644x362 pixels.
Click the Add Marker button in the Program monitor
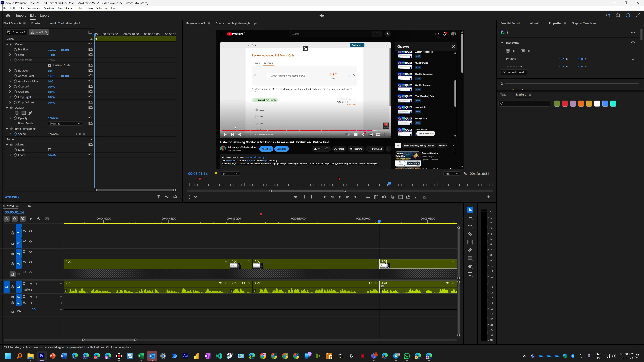296,197
